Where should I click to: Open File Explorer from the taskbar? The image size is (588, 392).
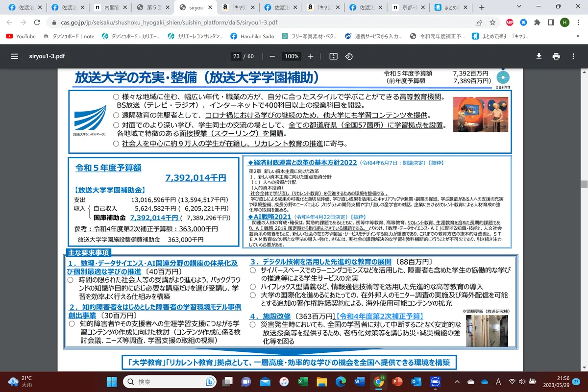(321, 382)
